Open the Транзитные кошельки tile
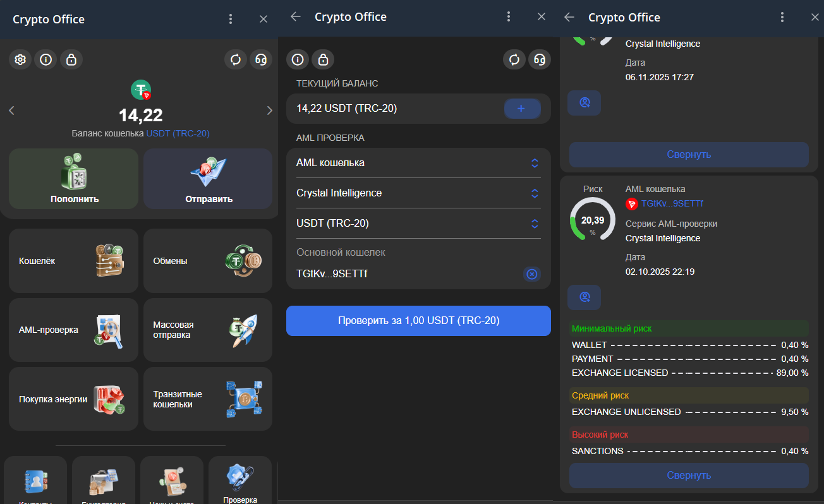Viewport: 824px width, 504px height. [x=207, y=399]
